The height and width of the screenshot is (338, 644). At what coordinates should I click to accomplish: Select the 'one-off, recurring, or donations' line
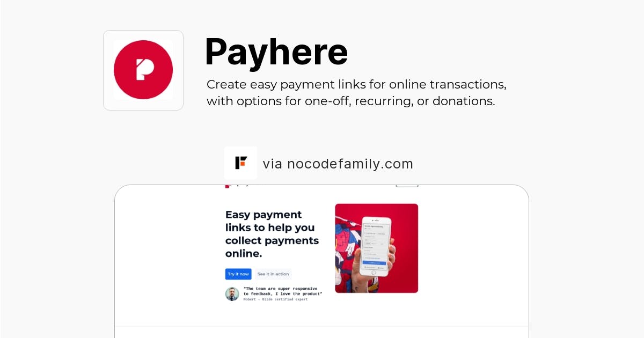click(351, 101)
